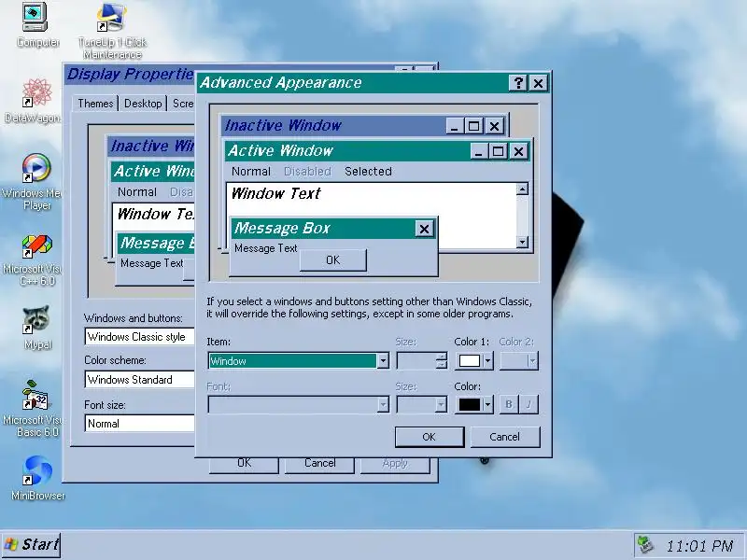Click the Normal menu item in preview

coord(251,172)
